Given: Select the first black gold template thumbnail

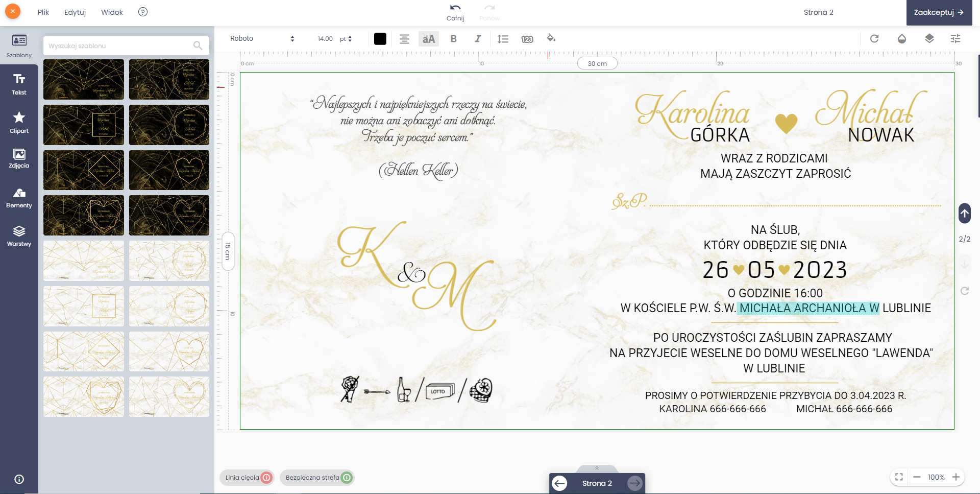Looking at the screenshot, I should coord(84,79).
